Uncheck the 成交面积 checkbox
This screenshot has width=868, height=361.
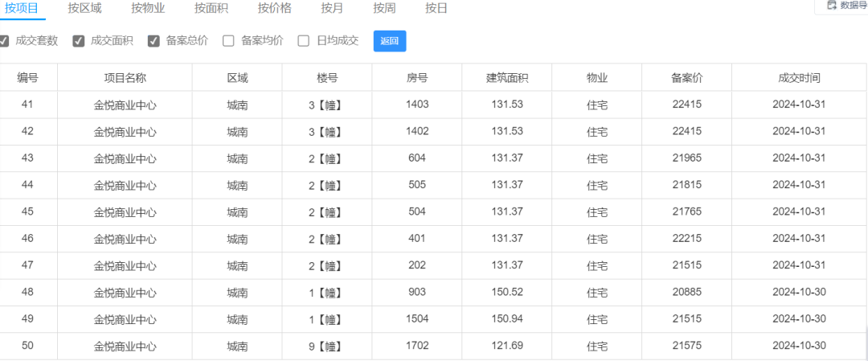[x=79, y=41]
